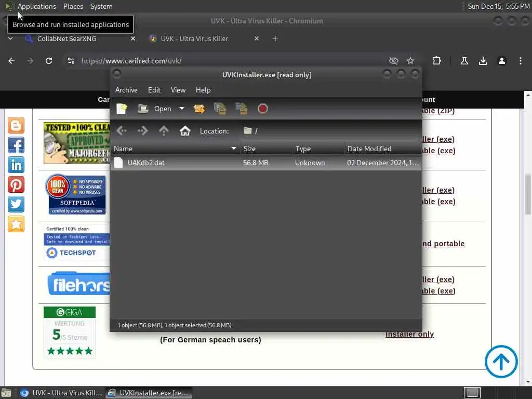
Task: Open the Archive menu
Action: coord(126,90)
